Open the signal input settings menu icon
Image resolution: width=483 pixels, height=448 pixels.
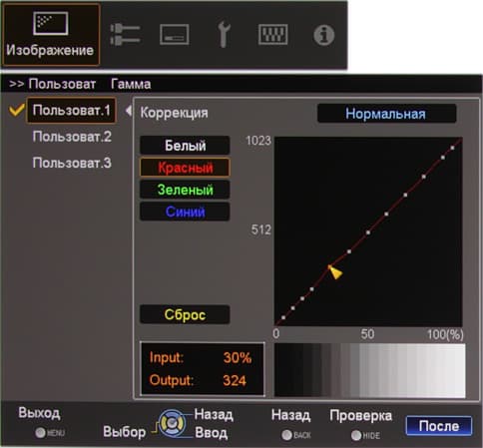(125, 34)
